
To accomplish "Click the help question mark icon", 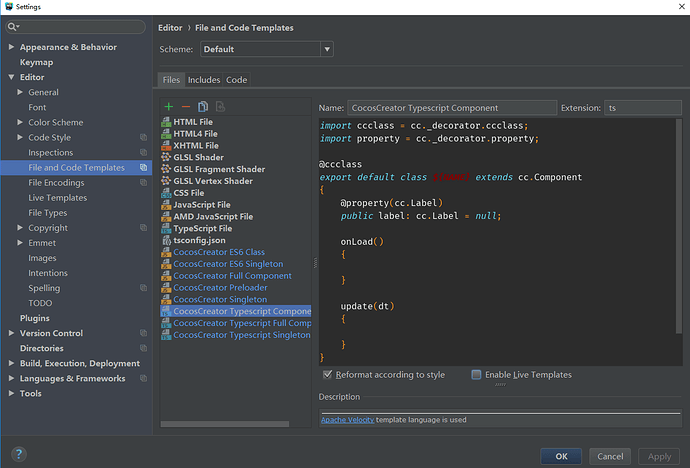I will [x=17, y=455].
